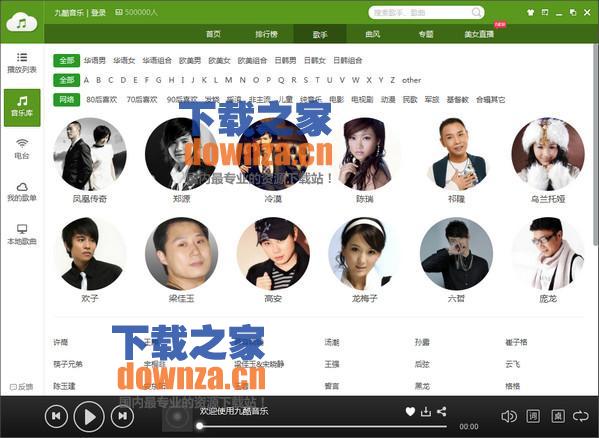
Task: Open singer 庞龙 portrait
Action: pyautogui.click(x=548, y=254)
